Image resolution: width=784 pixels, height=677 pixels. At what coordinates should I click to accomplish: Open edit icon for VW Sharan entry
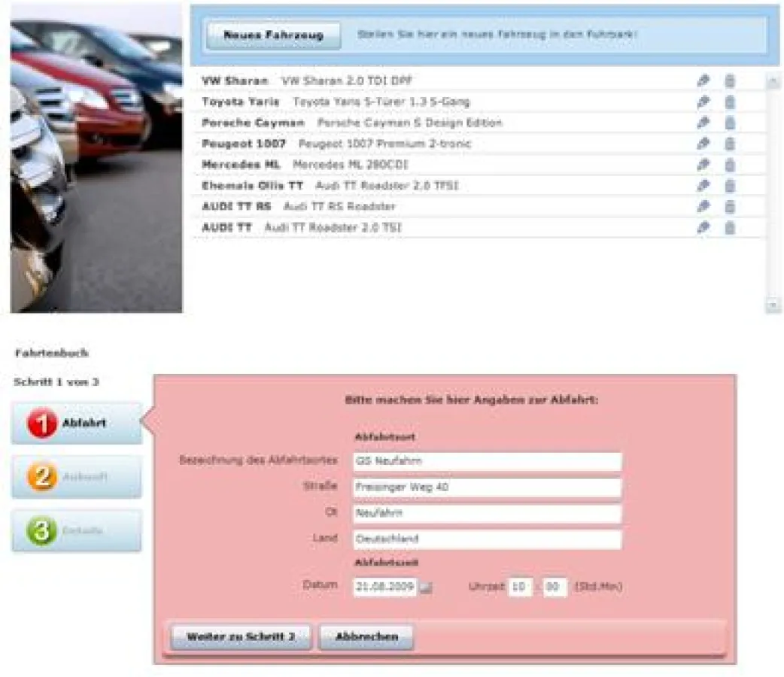(703, 80)
